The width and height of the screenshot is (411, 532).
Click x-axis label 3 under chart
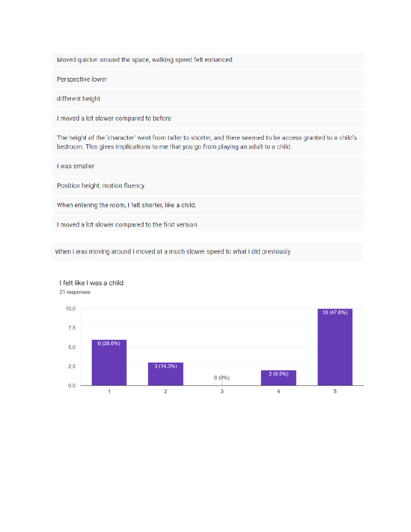[222, 392]
